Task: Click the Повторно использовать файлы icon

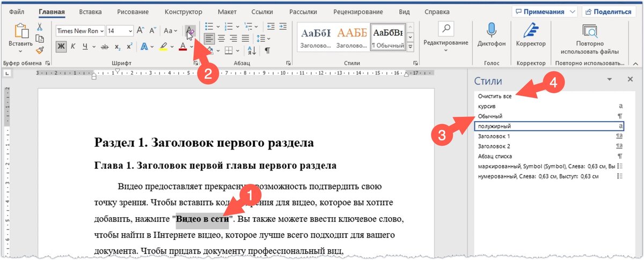Action: click(590, 30)
